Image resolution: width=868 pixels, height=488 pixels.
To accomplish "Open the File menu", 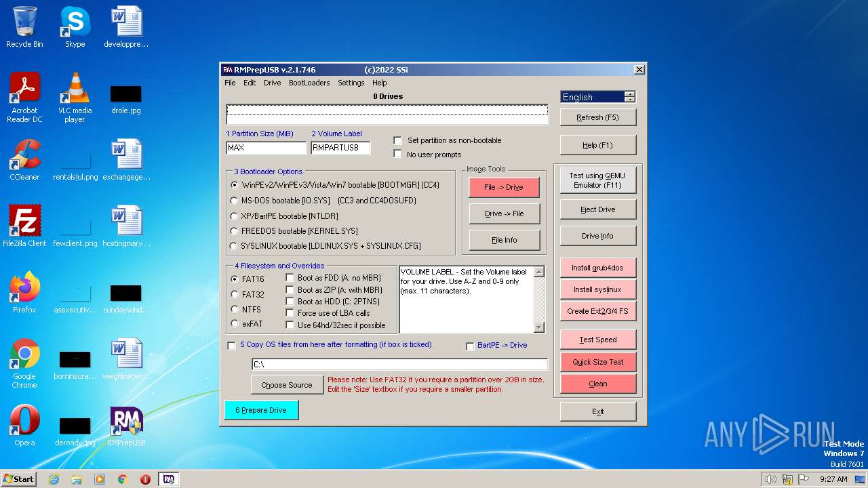I will click(230, 83).
